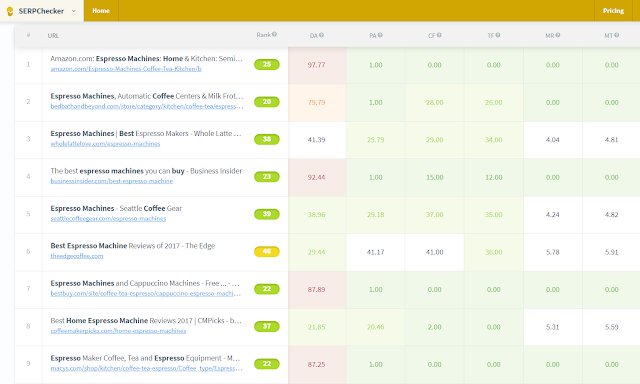Select CF value 28.00
Viewport: 640px width, 384px height.
(x=434, y=102)
